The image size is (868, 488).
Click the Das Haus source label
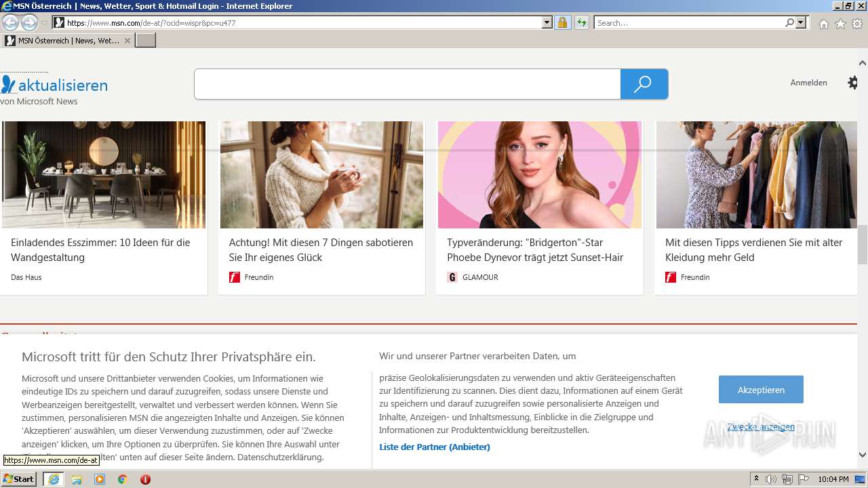pyautogui.click(x=26, y=277)
